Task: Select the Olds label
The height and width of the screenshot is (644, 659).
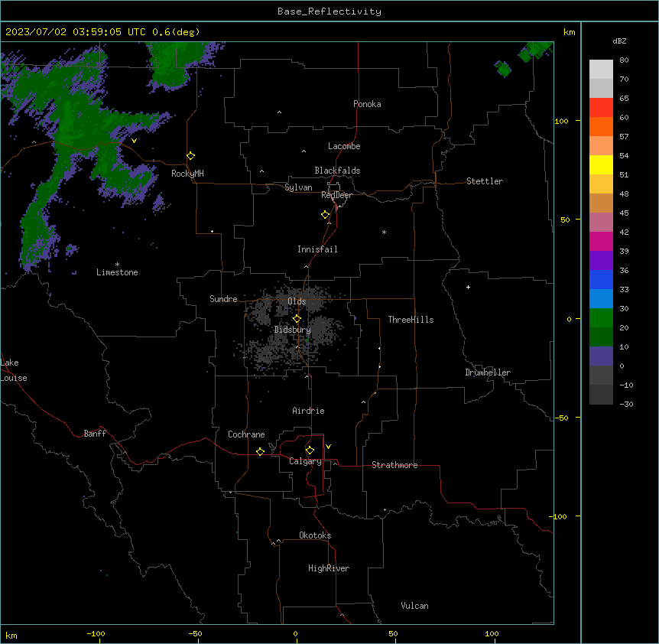Action: coord(297,301)
